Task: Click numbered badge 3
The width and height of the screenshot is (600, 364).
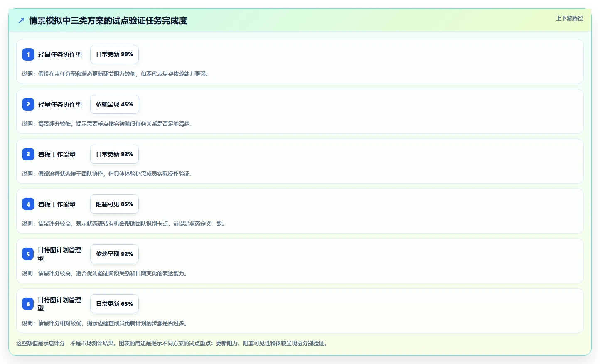Action: pos(28,154)
